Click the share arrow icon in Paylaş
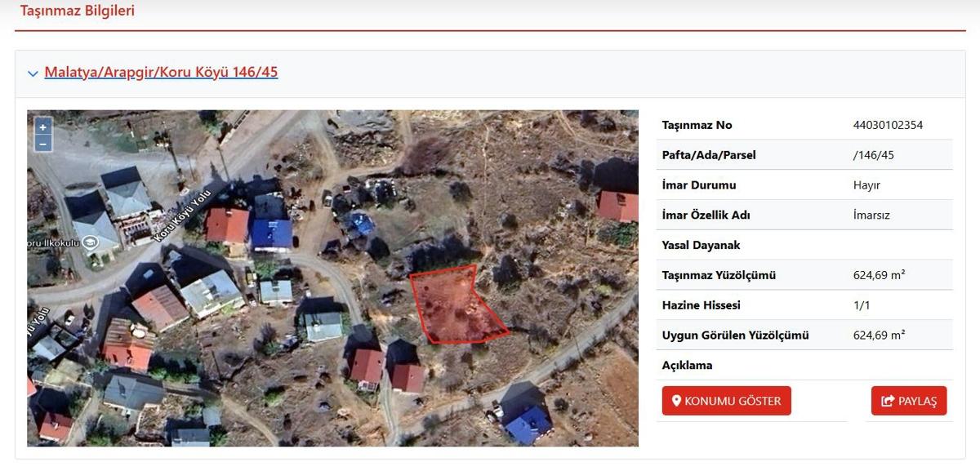Image resolution: width=980 pixels, height=471 pixels. coord(888,401)
